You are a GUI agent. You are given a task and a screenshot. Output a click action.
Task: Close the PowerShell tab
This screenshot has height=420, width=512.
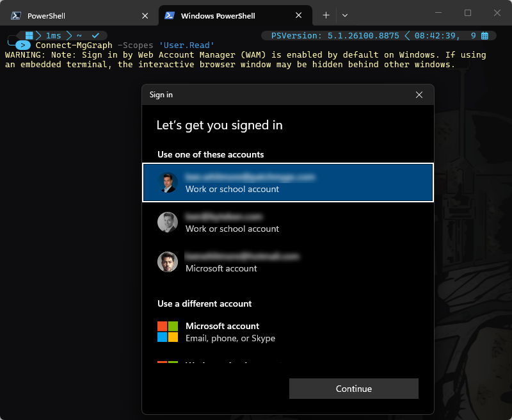(x=145, y=15)
